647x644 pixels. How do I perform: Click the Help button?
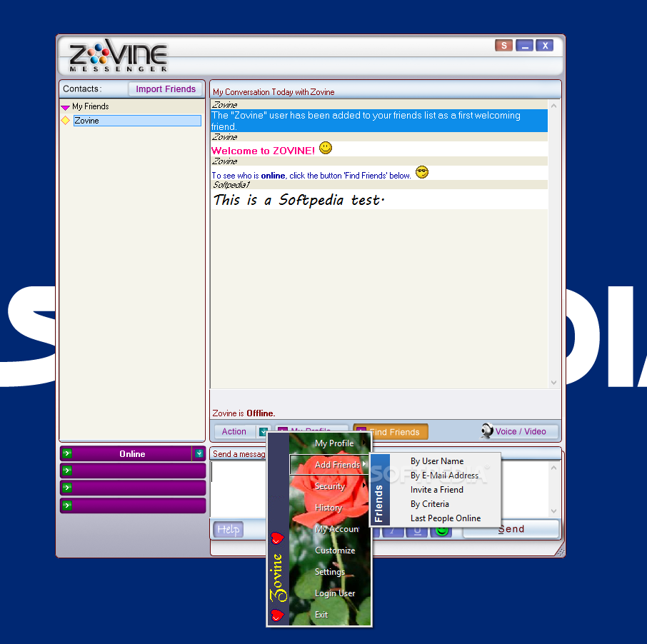point(228,529)
